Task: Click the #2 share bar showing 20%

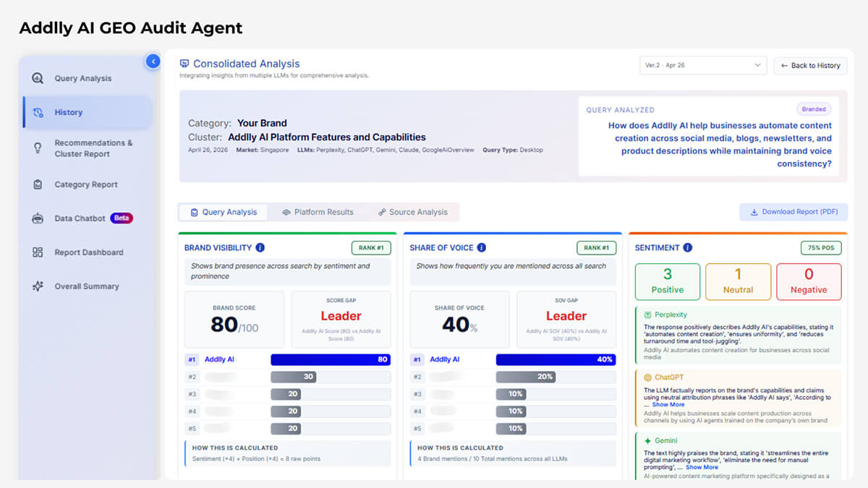Action: click(x=527, y=377)
